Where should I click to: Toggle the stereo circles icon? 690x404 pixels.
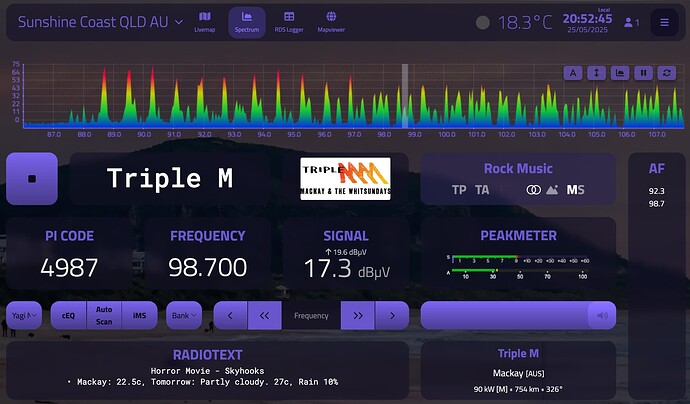[x=533, y=190]
